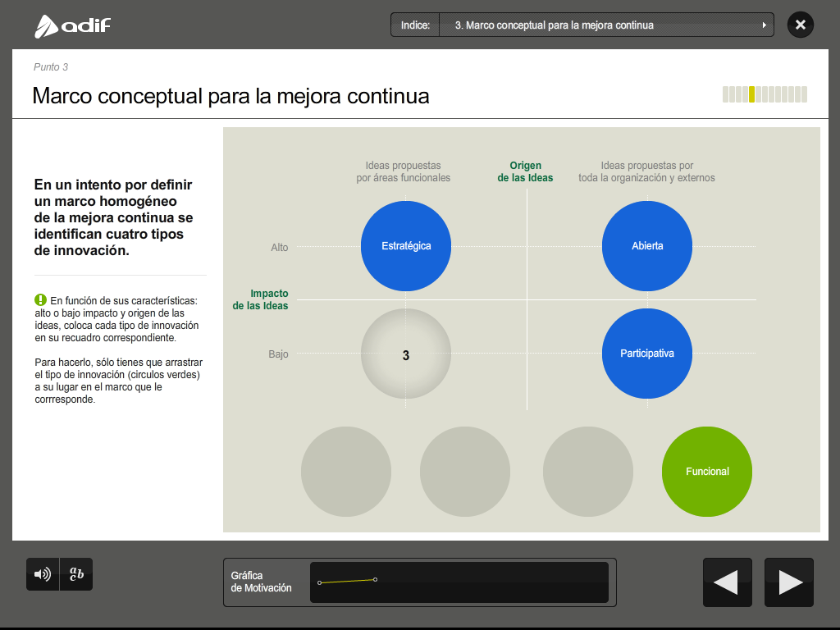The width and height of the screenshot is (840, 630).
Task: Click the second empty gray circle tray
Action: tap(465, 472)
